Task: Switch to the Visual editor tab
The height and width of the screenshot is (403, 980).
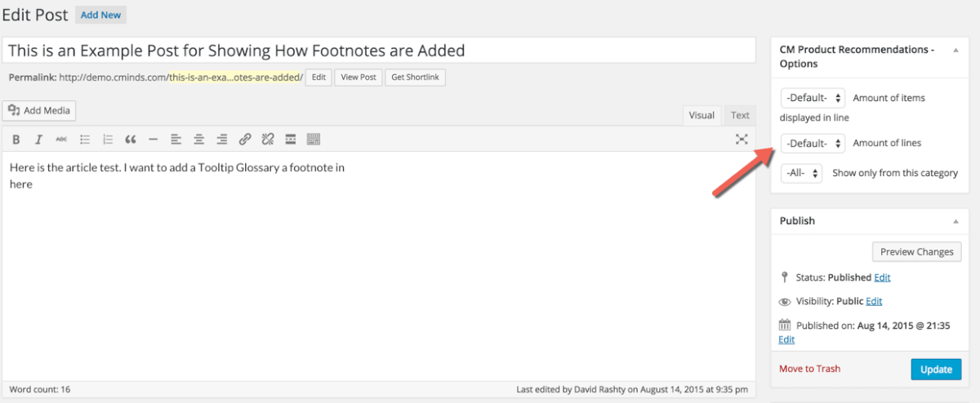Action: 702,116
